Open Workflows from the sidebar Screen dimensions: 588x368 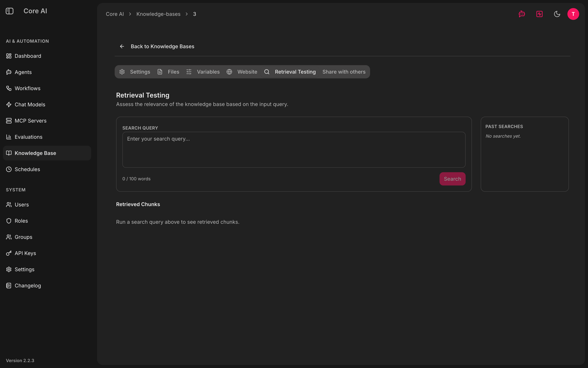pyautogui.click(x=47, y=88)
